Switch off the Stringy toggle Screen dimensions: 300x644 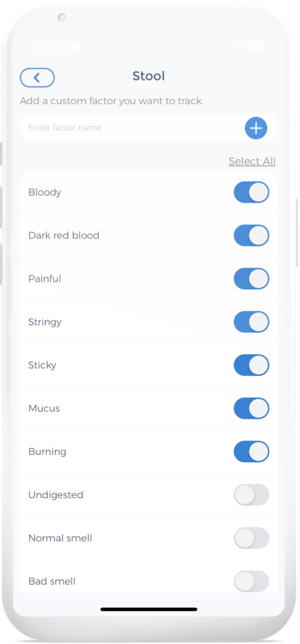point(251,322)
